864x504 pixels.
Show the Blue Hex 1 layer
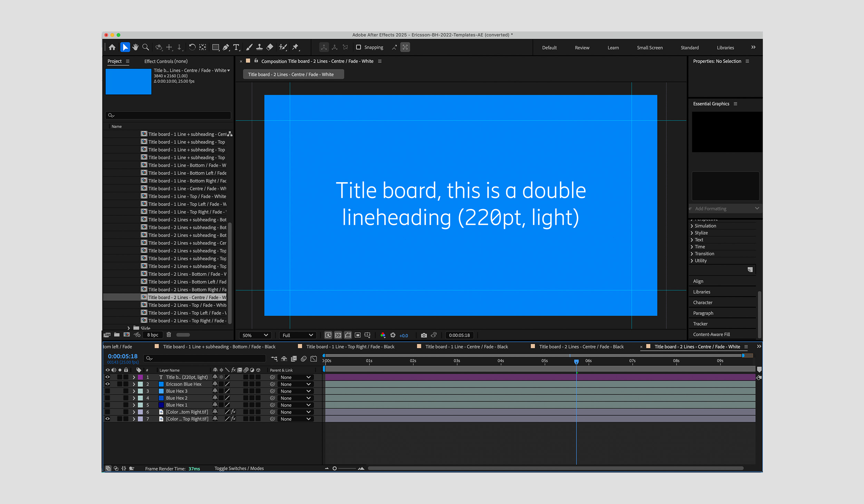pos(108,405)
